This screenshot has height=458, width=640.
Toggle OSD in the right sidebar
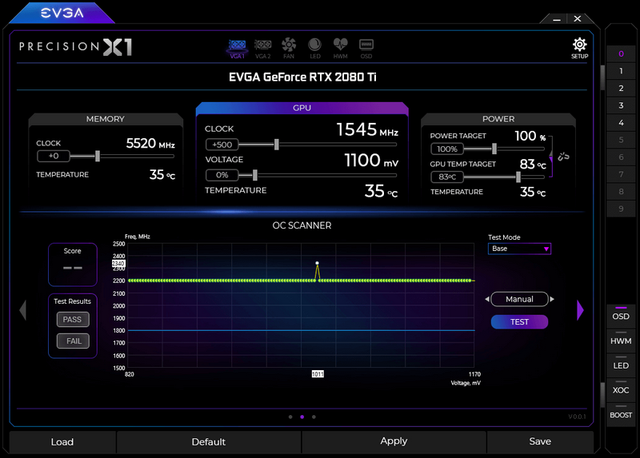pos(621,316)
